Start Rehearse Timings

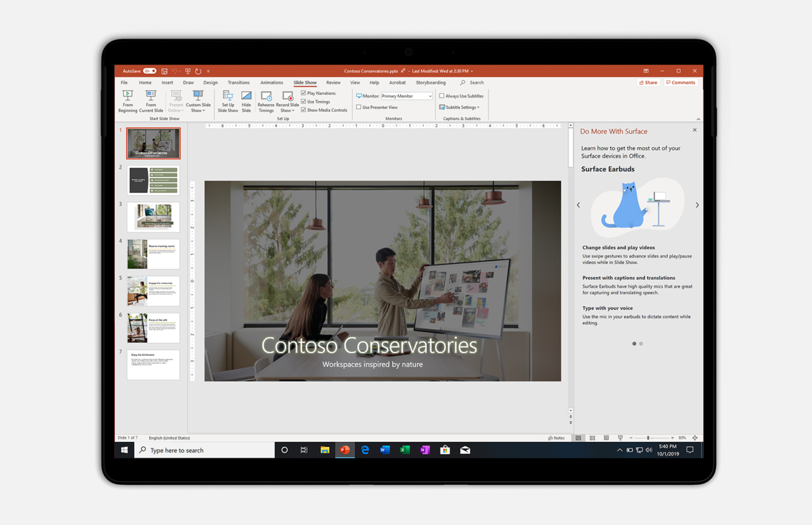[x=266, y=101]
